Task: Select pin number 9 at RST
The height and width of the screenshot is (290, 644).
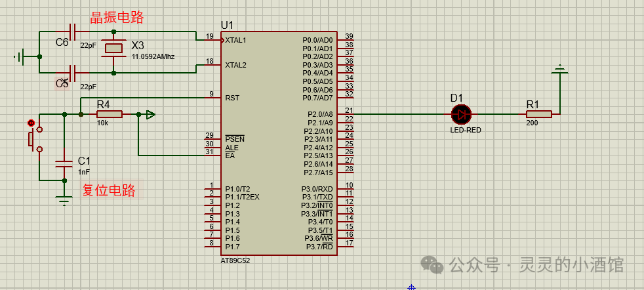Action: click(x=212, y=94)
